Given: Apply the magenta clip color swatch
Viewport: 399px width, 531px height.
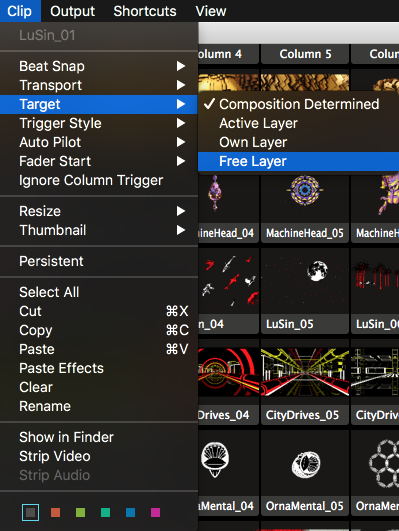Looking at the screenshot, I should [155, 512].
